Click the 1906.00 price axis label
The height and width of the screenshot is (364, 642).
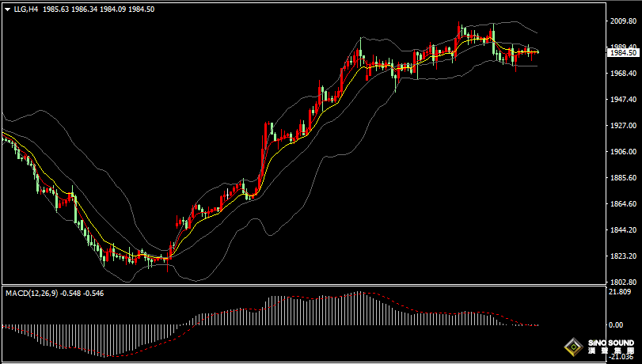(623, 152)
